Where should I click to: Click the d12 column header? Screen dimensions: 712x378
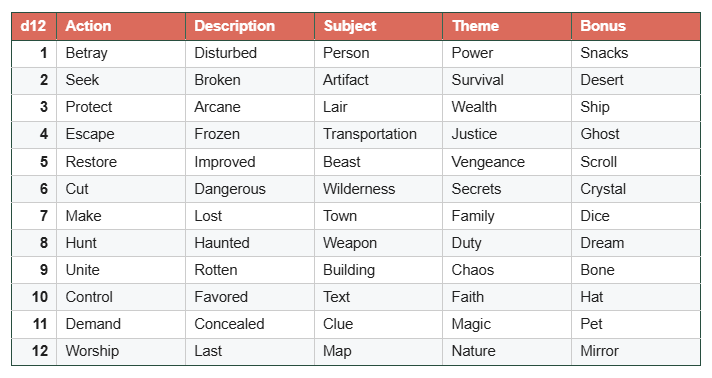[x=34, y=26]
